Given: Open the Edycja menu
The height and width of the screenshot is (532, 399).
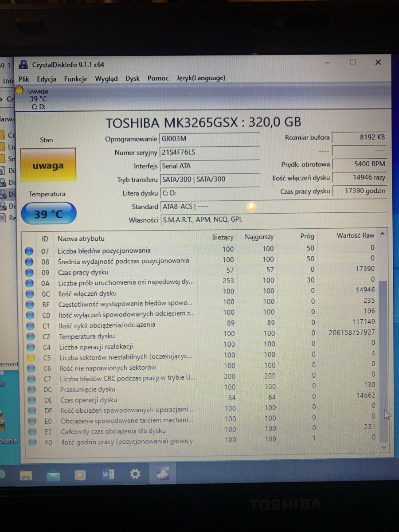Looking at the screenshot, I should [47, 79].
